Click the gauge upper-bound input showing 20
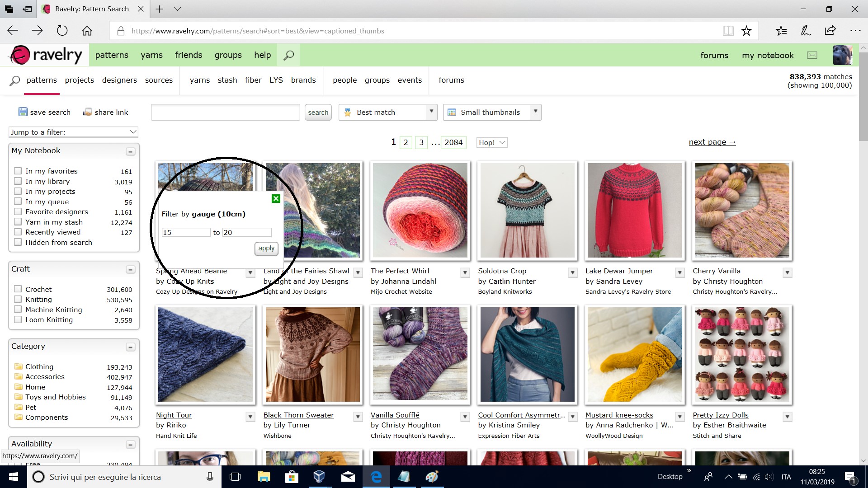The height and width of the screenshot is (488, 868). coord(246,232)
